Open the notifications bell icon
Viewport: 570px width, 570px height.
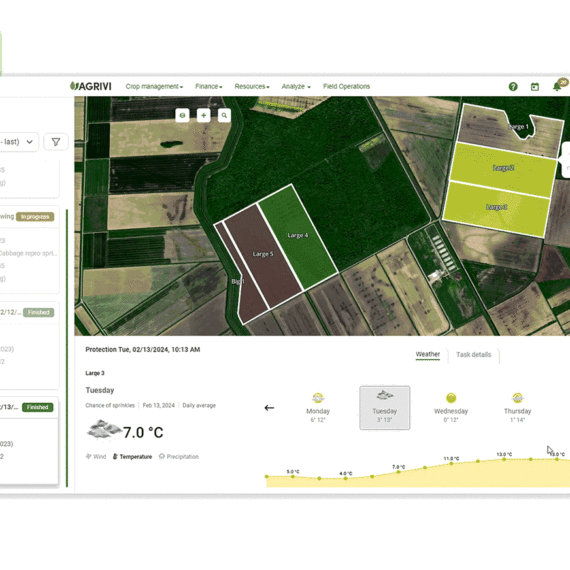coord(557,87)
